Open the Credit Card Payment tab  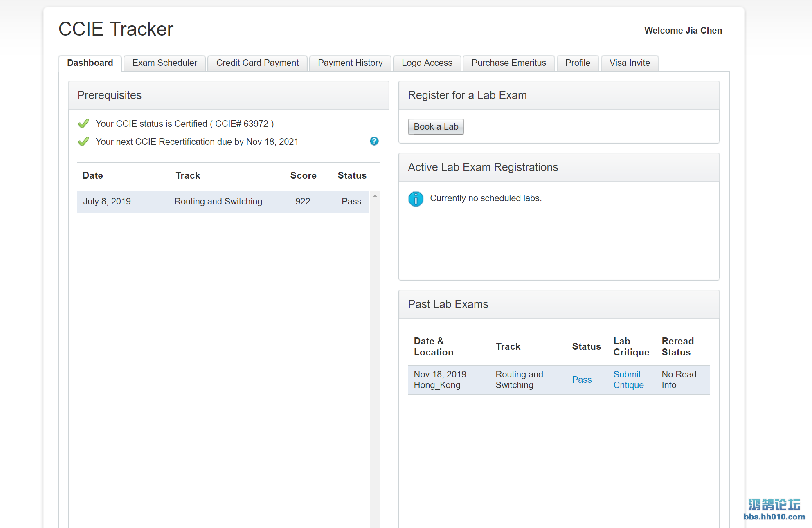pos(258,63)
